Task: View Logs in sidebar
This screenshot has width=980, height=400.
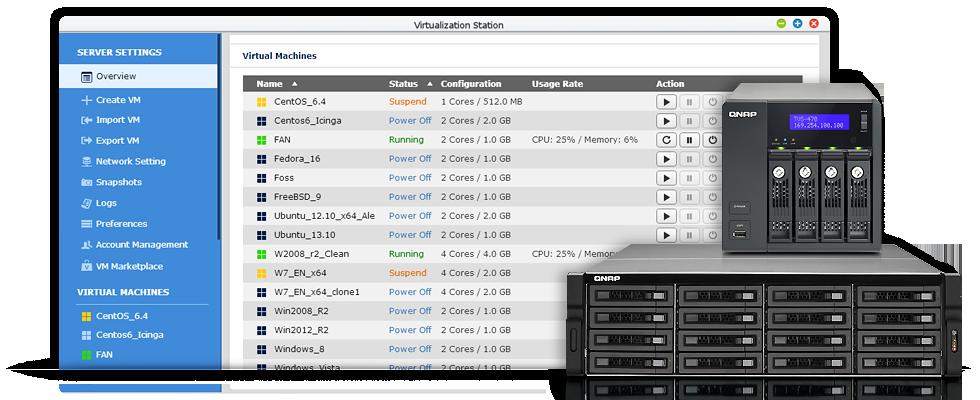Action: (x=106, y=203)
